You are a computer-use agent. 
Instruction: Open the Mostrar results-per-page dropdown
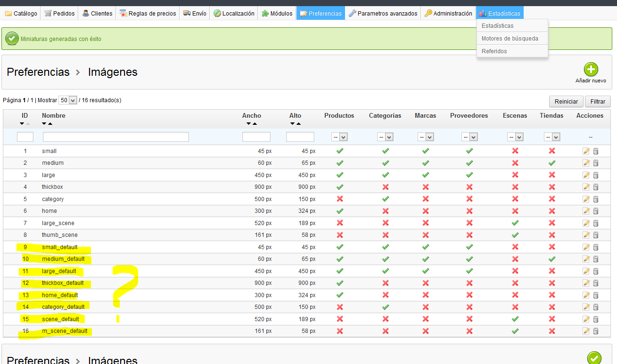click(x=67, y=100)
